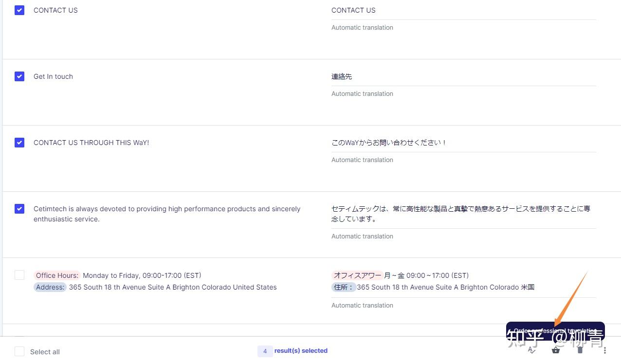Uncheck the Cetimtech description row checkbox
This screenshot has width=621, height=364.
19,208
